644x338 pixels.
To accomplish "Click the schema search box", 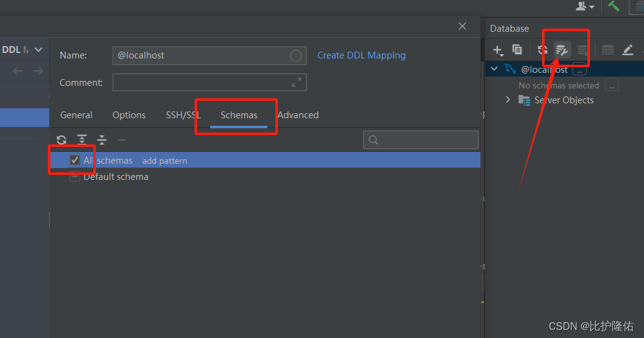I will (x=421, y=140).
